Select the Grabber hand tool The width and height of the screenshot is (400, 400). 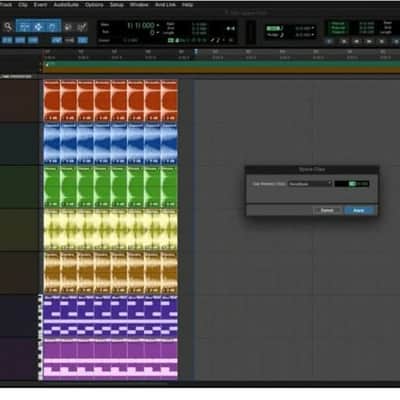(x=52, y=27)
